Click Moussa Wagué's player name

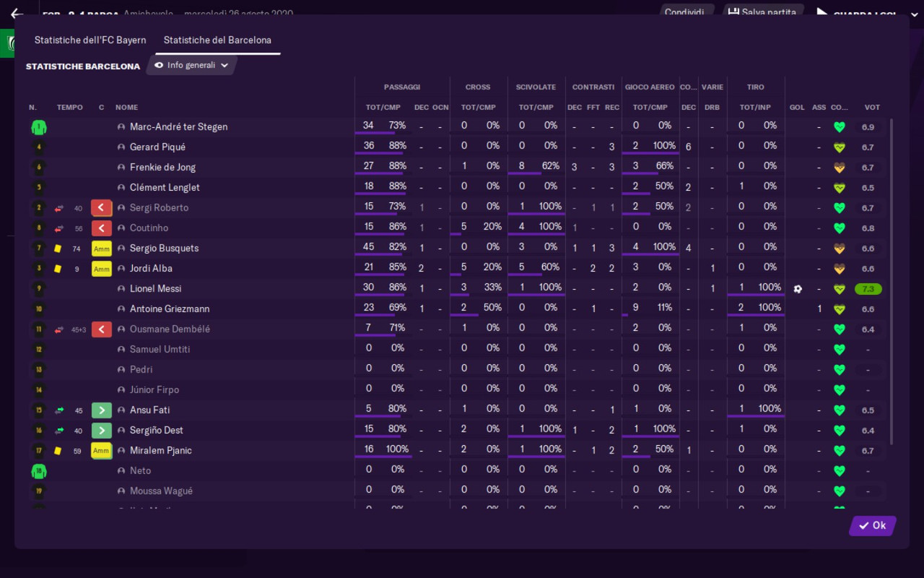coord(161,491)
